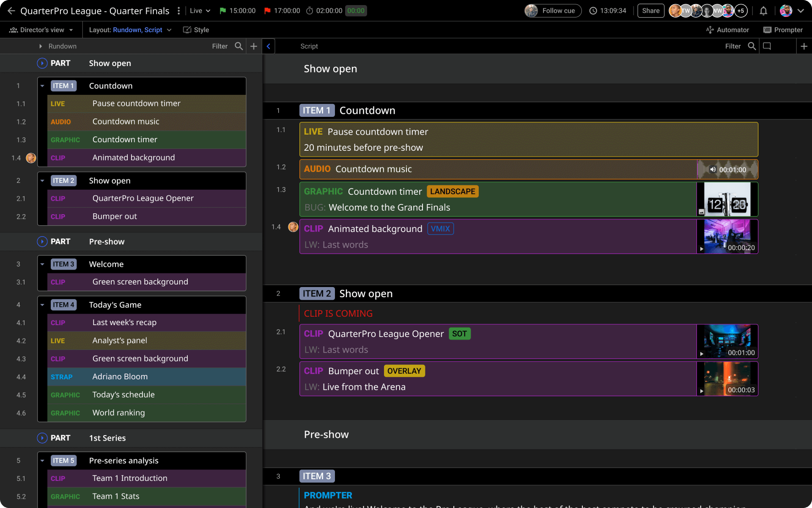Click the back arrow beside the rundown title
This screenshot has width=812, height=508.
tap(11, 11)
